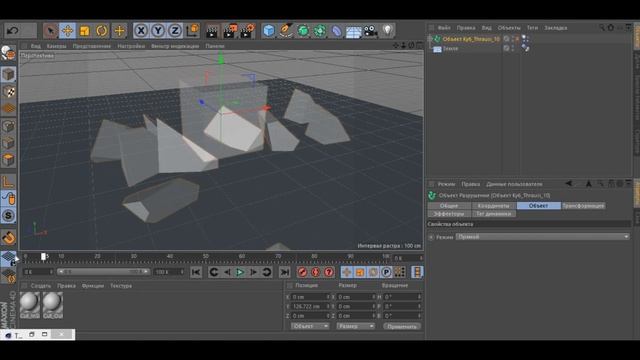
Task: Switch to Тег динамики attributes tab
Action: (493, 213)
